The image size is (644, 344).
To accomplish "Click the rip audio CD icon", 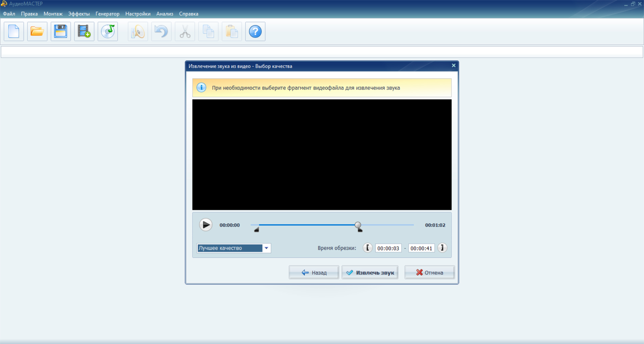I will click(108, 32).
